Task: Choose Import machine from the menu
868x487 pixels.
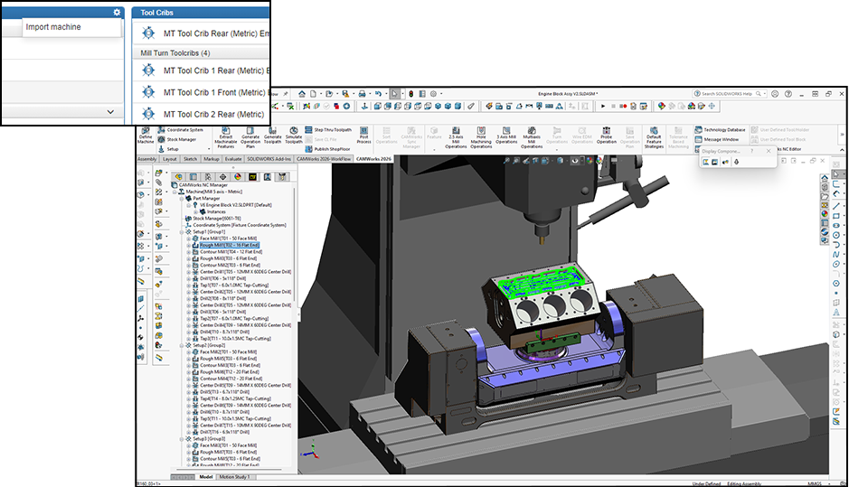Action: [53, 27]
